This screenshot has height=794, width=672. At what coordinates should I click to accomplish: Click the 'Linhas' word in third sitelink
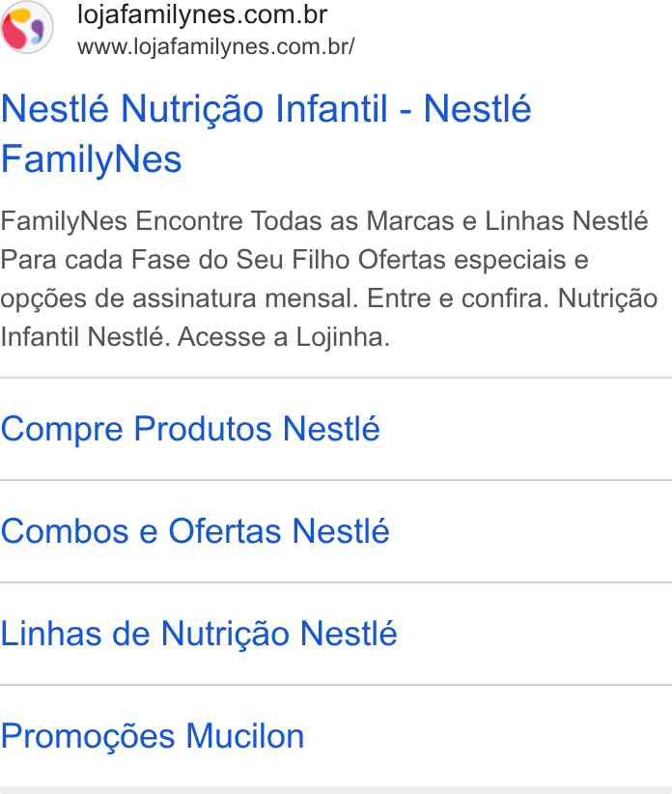tap(51, 634)
